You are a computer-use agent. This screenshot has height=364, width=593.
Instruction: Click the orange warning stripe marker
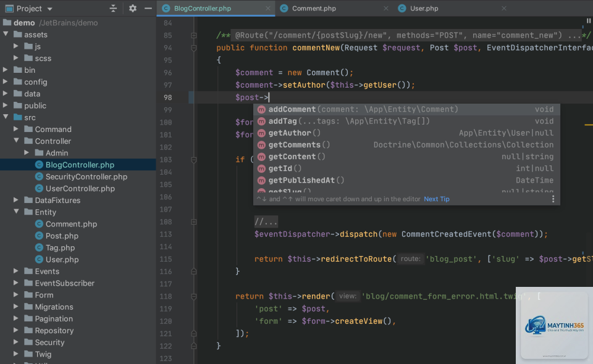click(589, 125)
